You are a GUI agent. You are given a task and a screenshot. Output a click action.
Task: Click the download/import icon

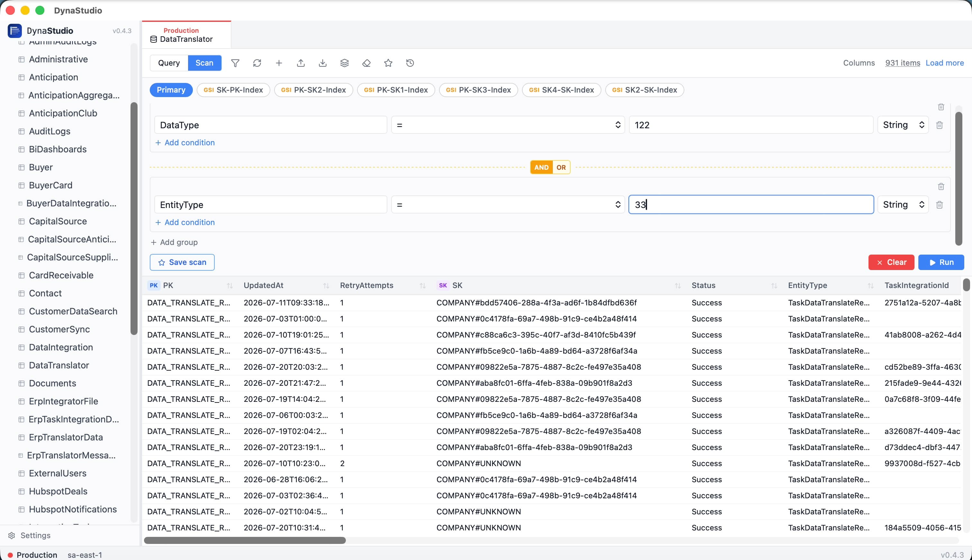pos(323,63)
